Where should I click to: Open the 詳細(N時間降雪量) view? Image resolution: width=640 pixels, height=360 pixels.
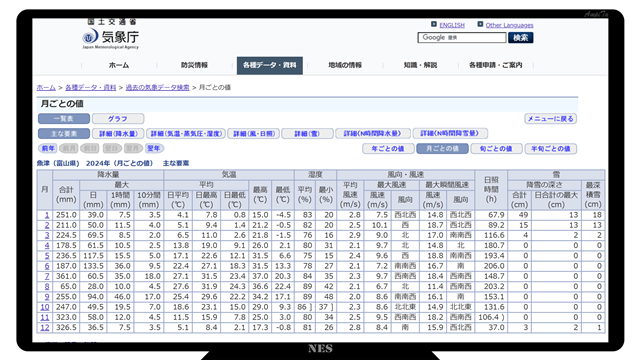(x=450, y=133)
